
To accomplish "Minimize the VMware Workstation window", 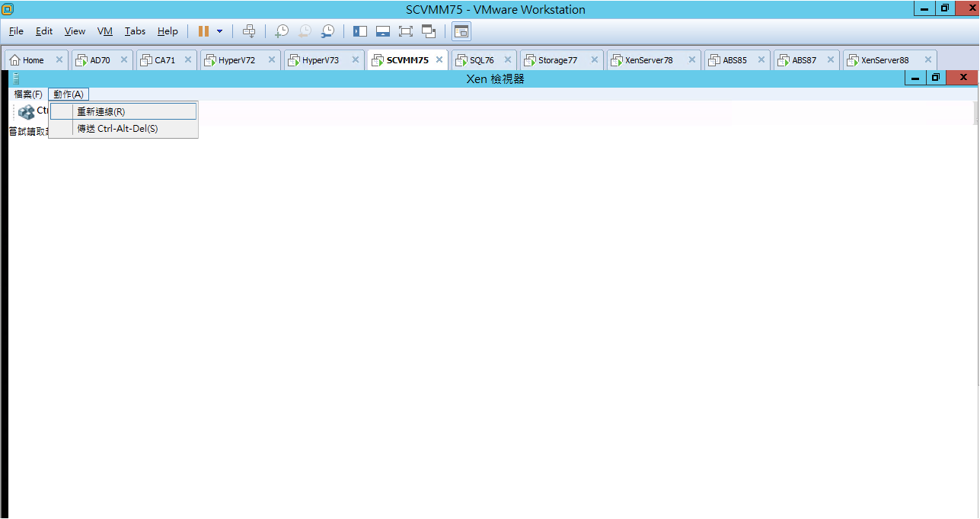I will [925, 8].
